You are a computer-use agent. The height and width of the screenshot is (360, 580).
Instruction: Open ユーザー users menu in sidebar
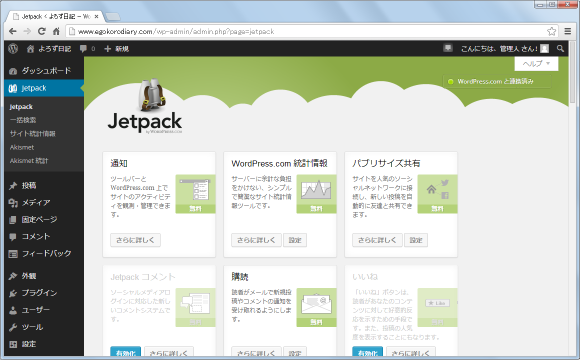tap(44, 310)
